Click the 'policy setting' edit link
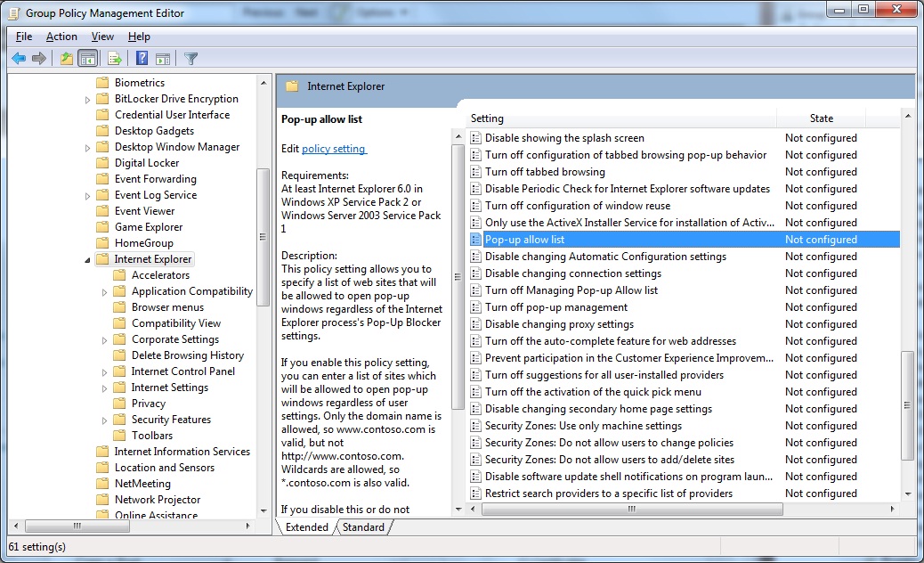Screen dimensions: 924x563 [x=334, y=149]
